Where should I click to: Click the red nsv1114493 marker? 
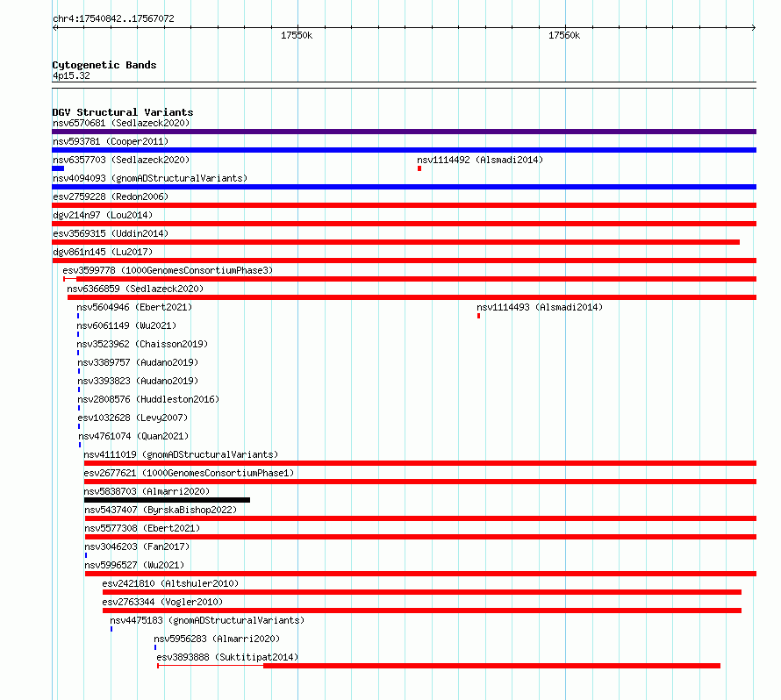tap(478, 316)
